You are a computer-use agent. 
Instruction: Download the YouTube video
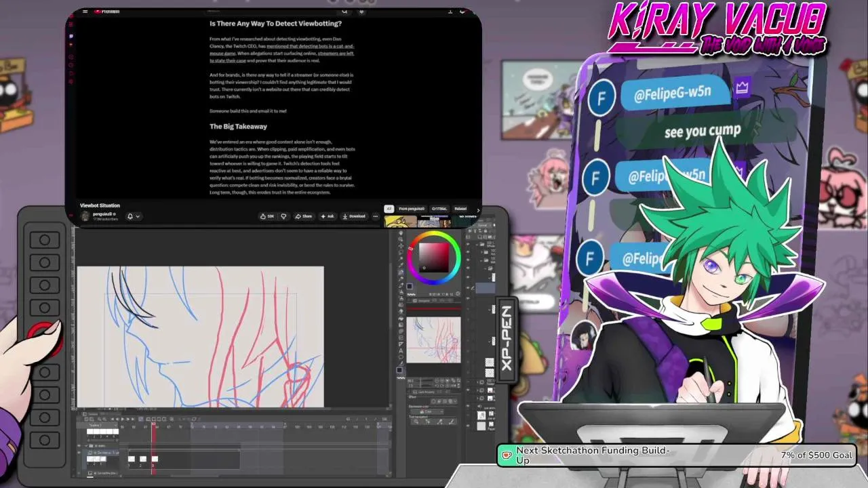pyautogui.click(x=354, y=216)
